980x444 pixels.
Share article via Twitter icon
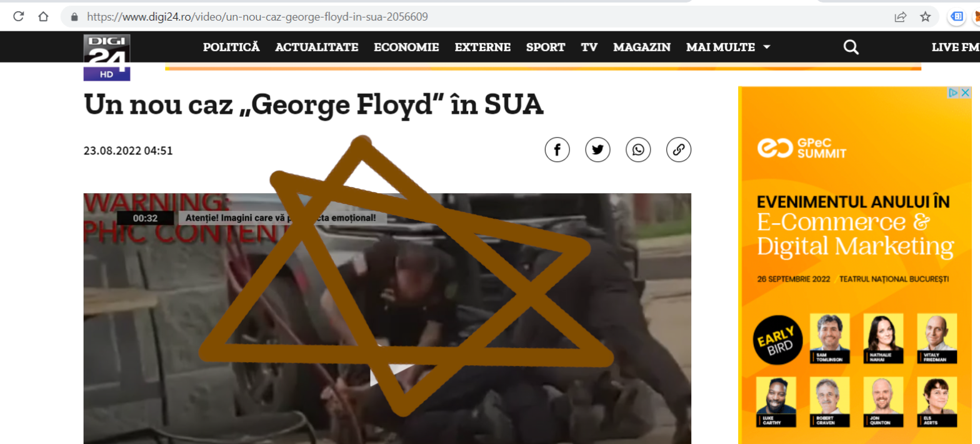tap(597, 150)
